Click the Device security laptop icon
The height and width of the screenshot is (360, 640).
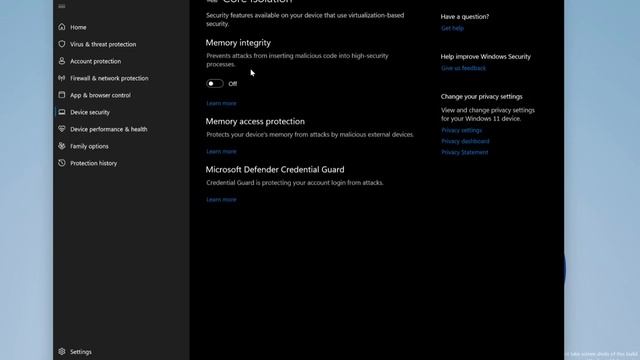pos(62,112)
